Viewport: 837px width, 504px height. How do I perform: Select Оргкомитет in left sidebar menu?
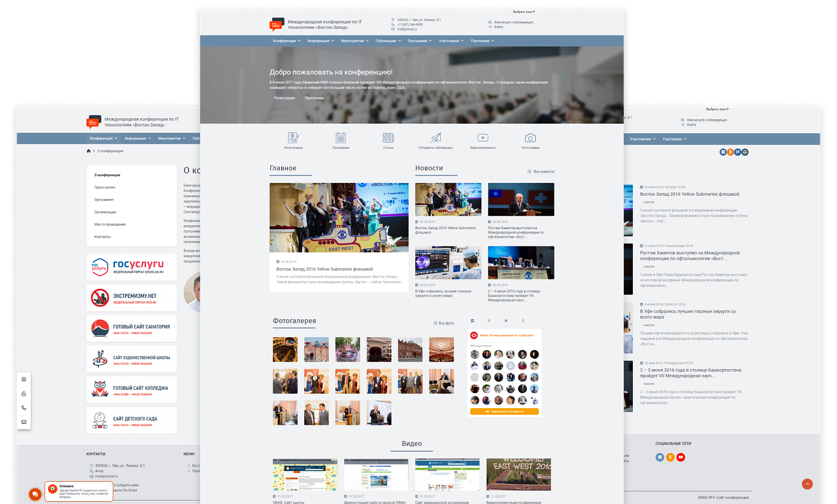(x=104, y=200)
